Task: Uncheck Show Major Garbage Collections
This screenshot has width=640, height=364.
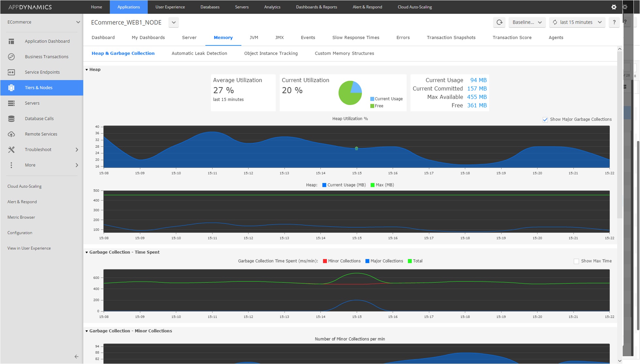Action: click(x=545, y=120)
